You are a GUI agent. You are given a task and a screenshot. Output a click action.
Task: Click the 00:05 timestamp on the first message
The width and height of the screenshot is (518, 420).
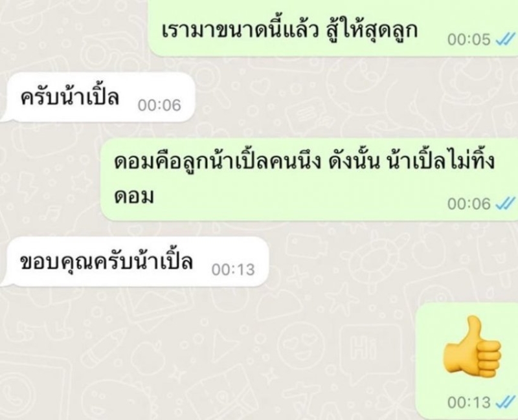coord(469,39)
